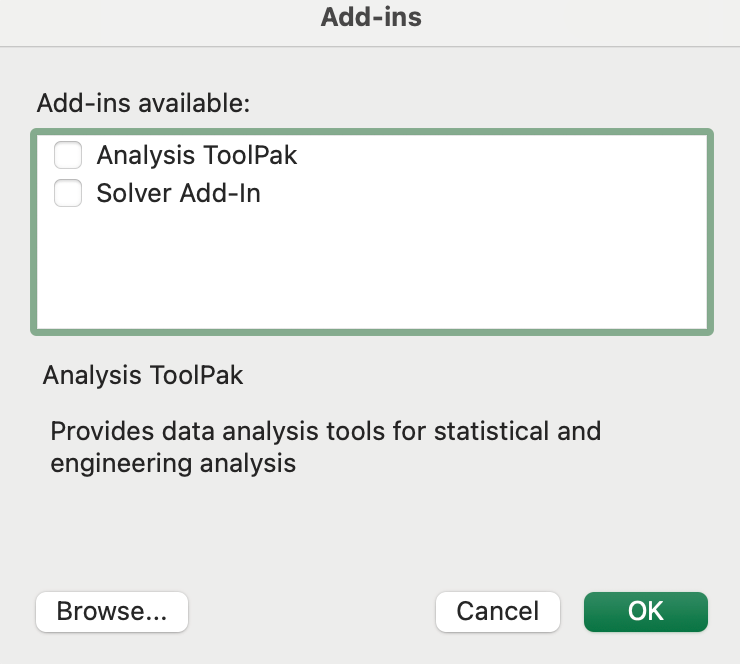Click the word "Solver" in the second list row

click(x=134, y=193)
